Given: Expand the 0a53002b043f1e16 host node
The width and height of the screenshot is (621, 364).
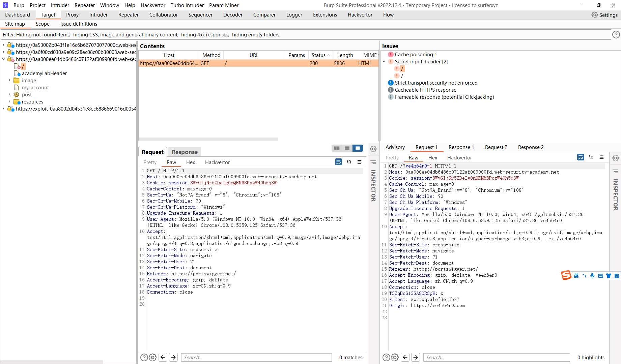Looking at the screenshot, I should [x=3, y=45].
